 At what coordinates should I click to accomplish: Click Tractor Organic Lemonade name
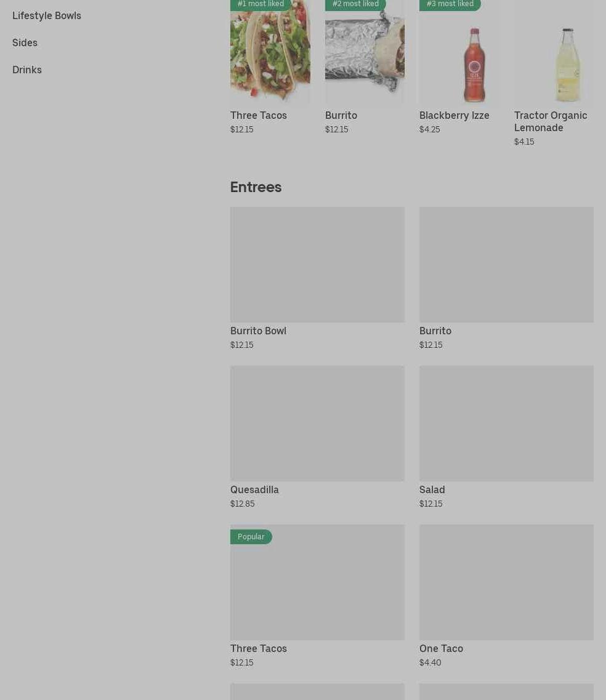(551, 121)
